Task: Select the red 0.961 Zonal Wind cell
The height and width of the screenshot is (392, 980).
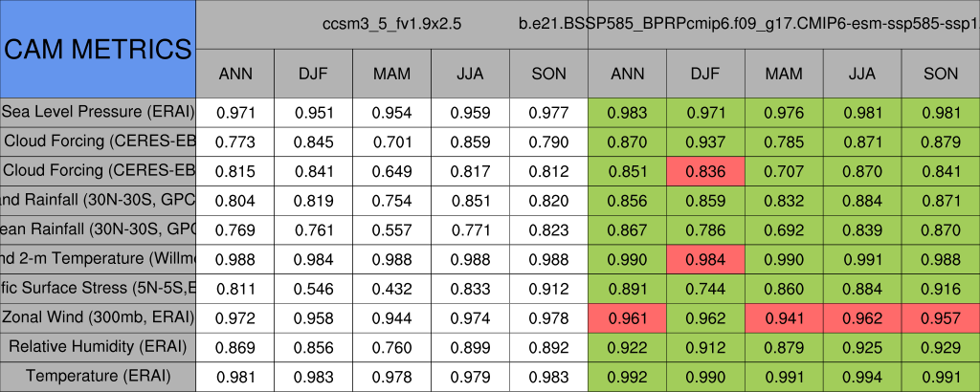Action: coord(627,316)
